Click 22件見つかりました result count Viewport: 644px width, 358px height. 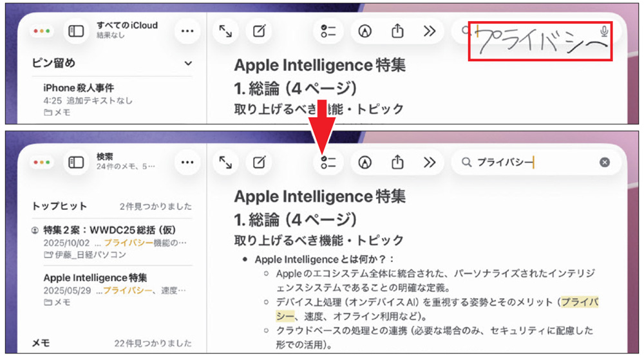(x=153, y=343)
